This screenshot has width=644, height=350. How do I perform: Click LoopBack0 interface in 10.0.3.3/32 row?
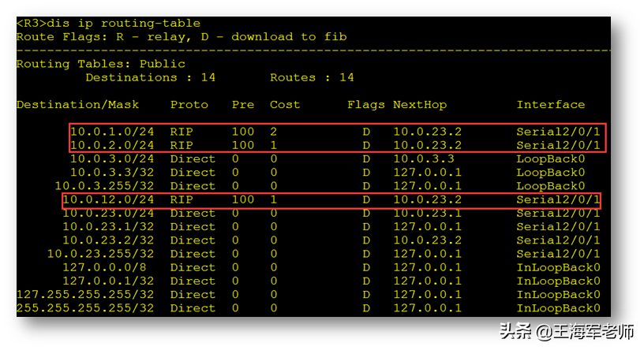coord(551,173)
